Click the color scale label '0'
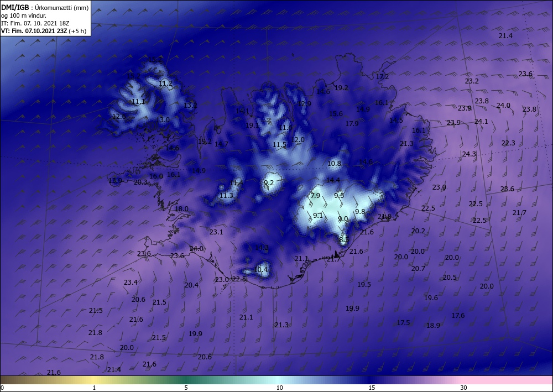This screenshot has height=392, width=553. coord(2,388)
